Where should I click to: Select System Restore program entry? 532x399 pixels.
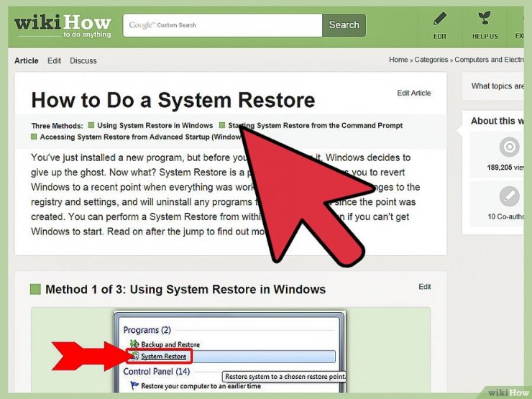[x=163, y=357]
